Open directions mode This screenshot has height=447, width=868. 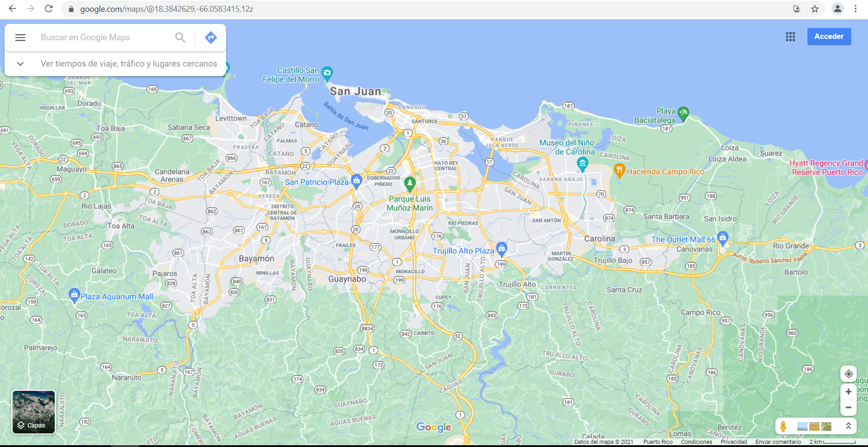pos(210,37)
